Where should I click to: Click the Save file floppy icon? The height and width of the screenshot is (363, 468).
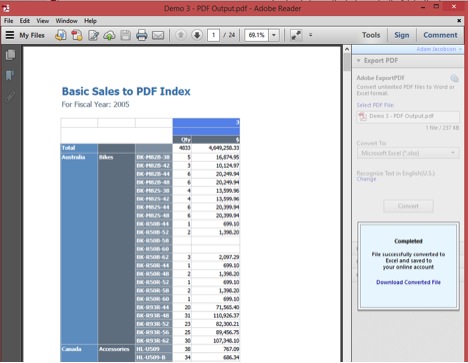coord(125,35)
